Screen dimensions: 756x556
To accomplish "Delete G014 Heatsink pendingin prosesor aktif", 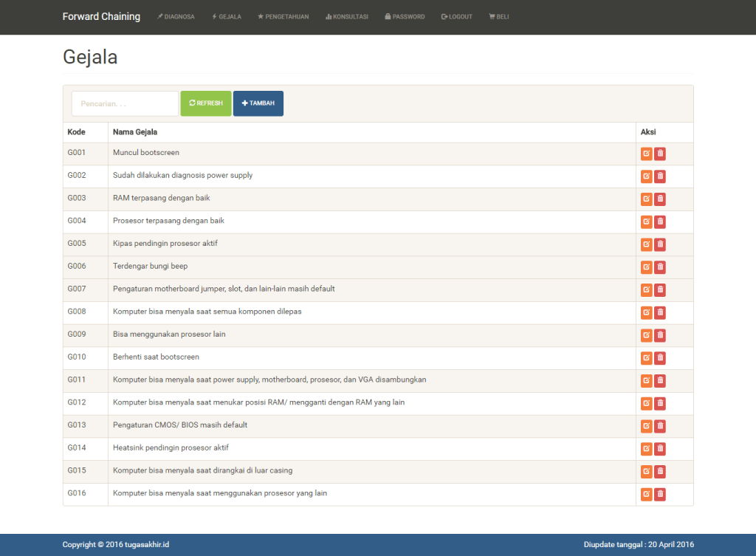I will (660, 448).
